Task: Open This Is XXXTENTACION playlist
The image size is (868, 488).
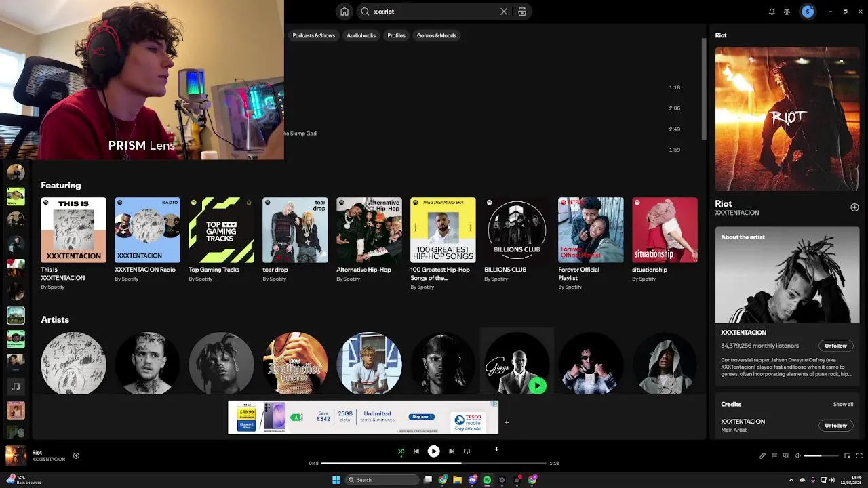Action: (x=73, y=244)
